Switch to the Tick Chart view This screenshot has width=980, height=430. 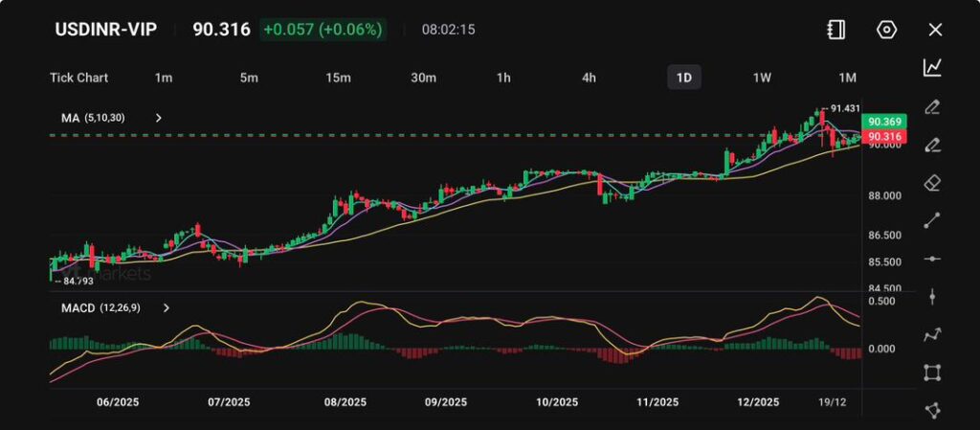tap(78, 78)
